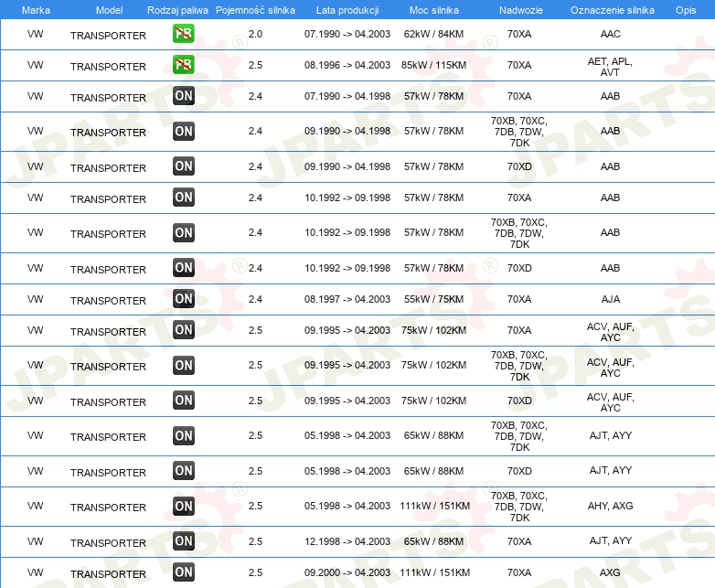This screenshot has height=588, width=715.
Task: Click the Moc silnika column header
Action: click(433, 10)
